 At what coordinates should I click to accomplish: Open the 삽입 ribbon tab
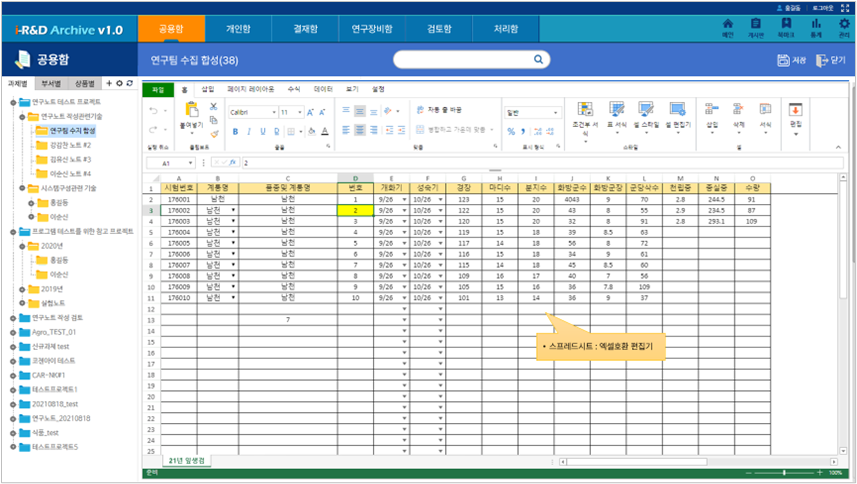[208, 89]
